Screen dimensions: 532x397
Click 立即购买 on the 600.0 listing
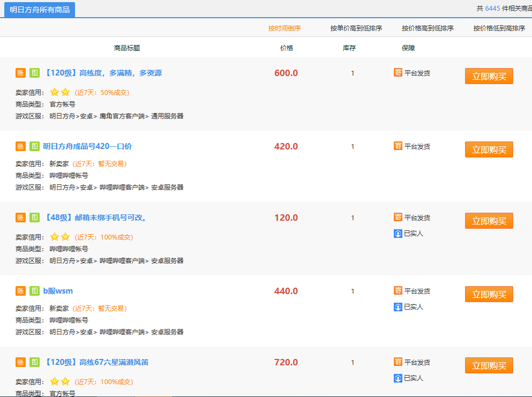[488, 76]
